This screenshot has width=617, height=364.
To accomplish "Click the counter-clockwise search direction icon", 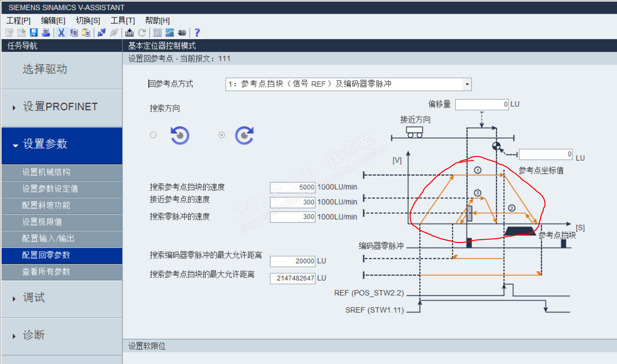I will 180,135.
